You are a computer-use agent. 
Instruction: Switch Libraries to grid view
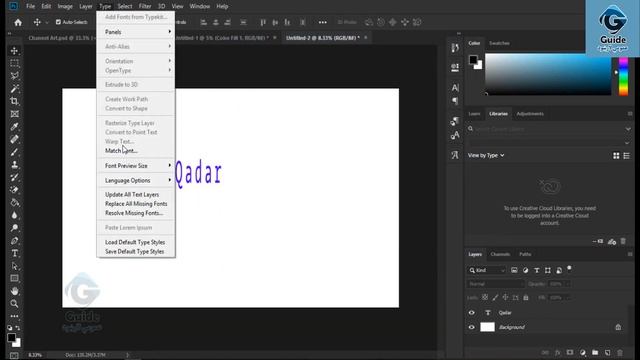pyautogui.click(x=616, y=156)
